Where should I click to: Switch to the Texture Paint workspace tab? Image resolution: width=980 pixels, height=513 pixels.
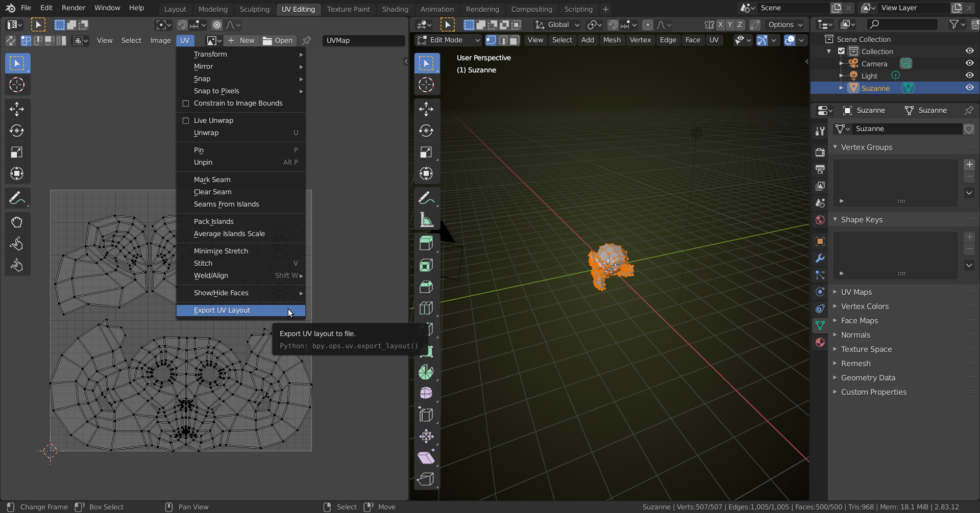(x=349, y=9)
